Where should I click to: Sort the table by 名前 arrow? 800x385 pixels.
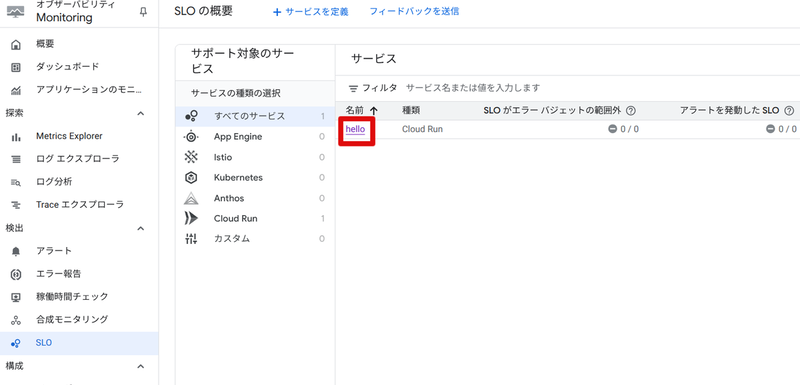(x=373, y=110)
